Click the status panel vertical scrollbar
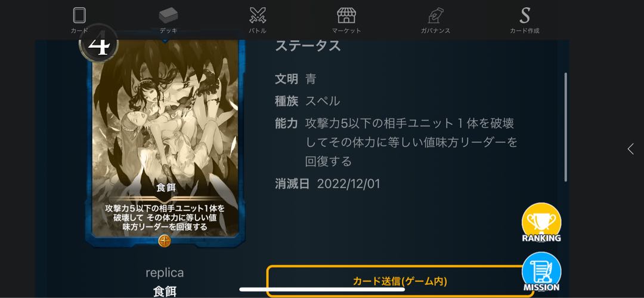 565,127
